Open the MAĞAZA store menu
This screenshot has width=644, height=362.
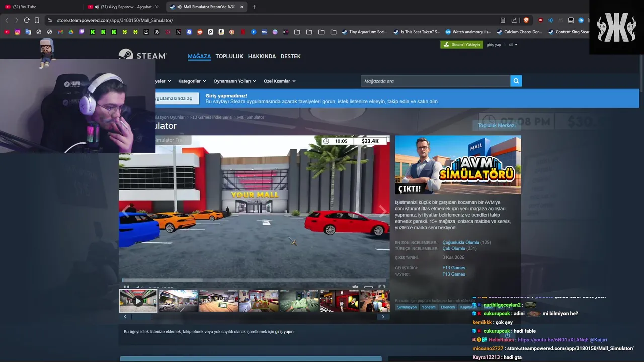tap(199, 56)
